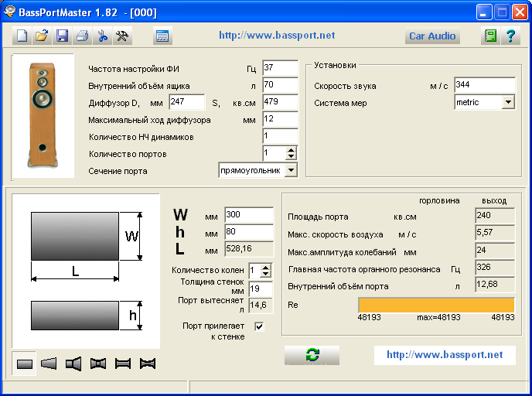
Task: Open a saved project with the folder icon
Action: [x=42, y=36]
